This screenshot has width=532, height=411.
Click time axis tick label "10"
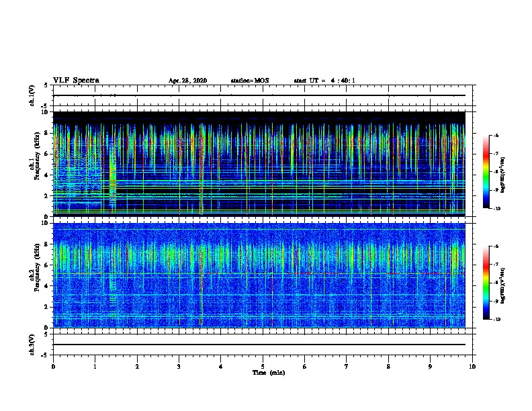point(472,367)
